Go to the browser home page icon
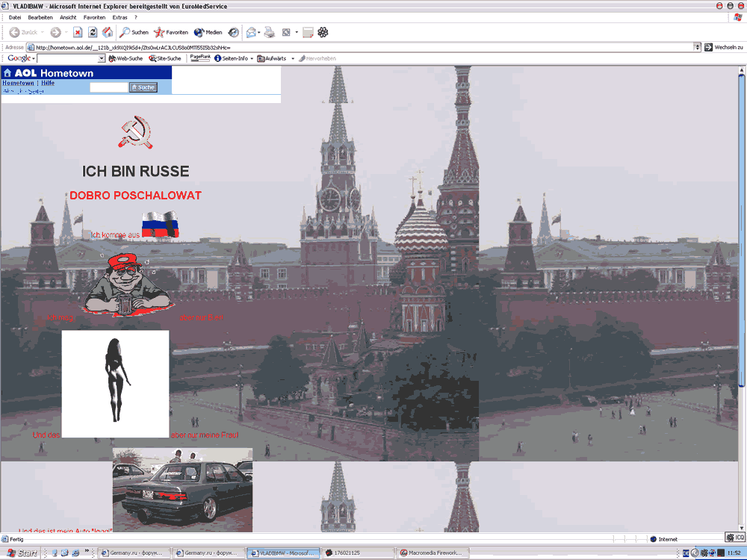This screenshot has height=560, width=747. (x=108, y=32)
